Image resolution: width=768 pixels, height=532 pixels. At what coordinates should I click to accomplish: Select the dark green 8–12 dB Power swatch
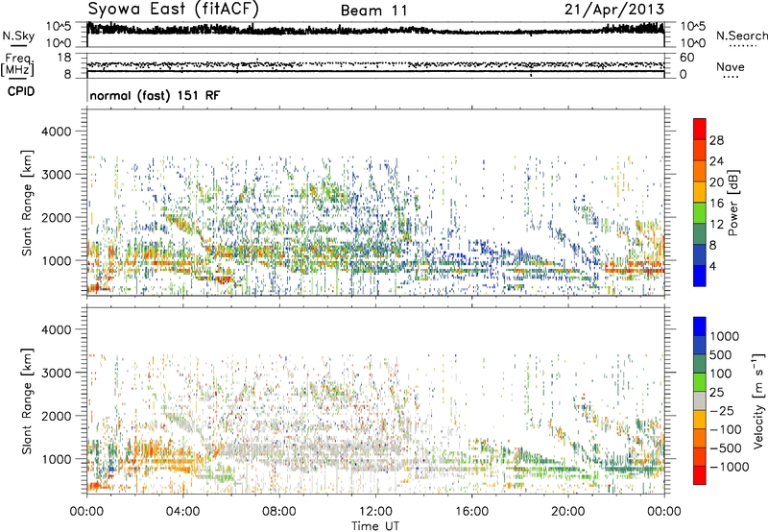tap(700, 234)
